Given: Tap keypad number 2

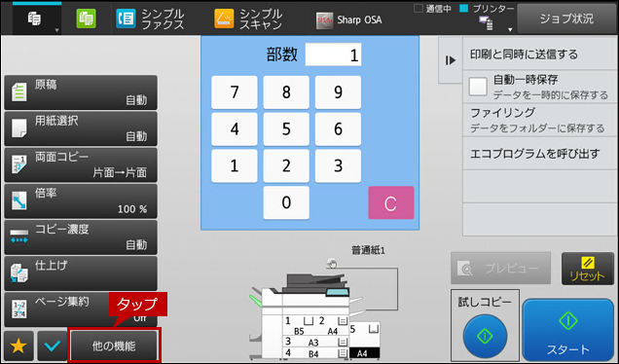Looking at the screenshot, I should [x=286, y=165].
